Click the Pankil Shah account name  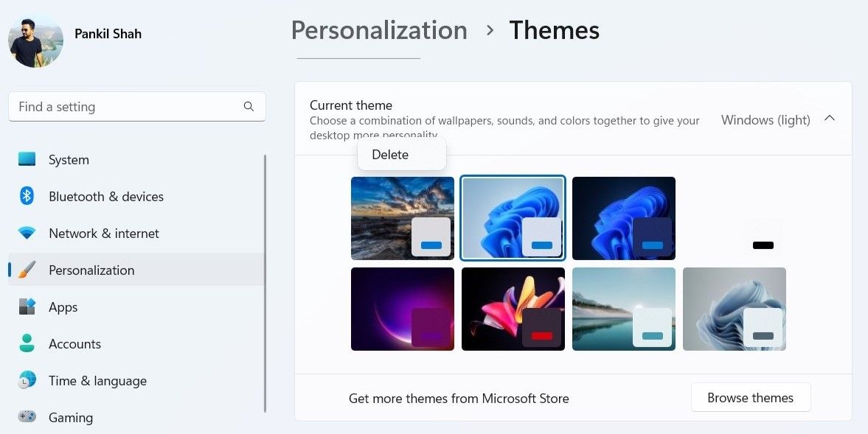[x=108, y=34]
